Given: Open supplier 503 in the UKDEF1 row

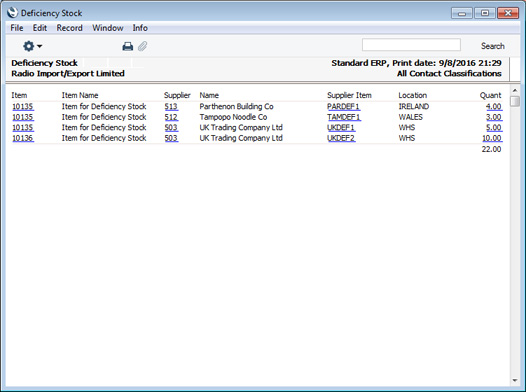Looking at the screenshot, I should click(x=171, y=127).
